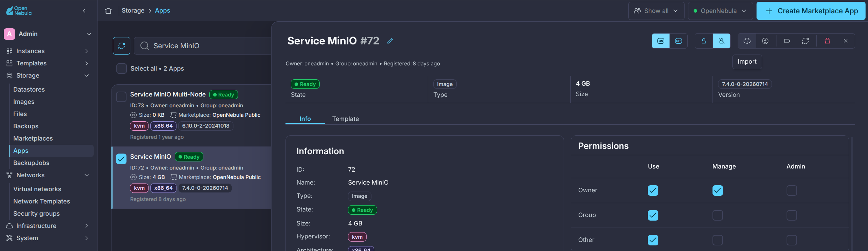Delete the app with the red trash icon
Image resolution: width=868 pixels, height=251 pixels.
point(827,41)
